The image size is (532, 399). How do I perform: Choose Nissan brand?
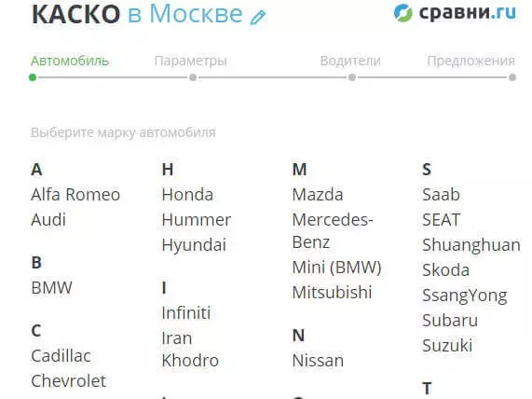(x=318, y=361)
